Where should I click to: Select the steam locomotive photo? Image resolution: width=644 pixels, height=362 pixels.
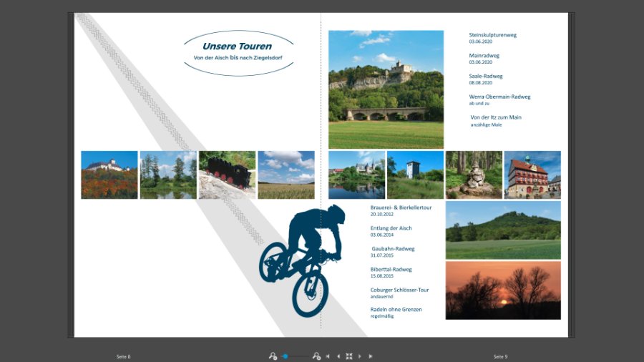point(227,175)
